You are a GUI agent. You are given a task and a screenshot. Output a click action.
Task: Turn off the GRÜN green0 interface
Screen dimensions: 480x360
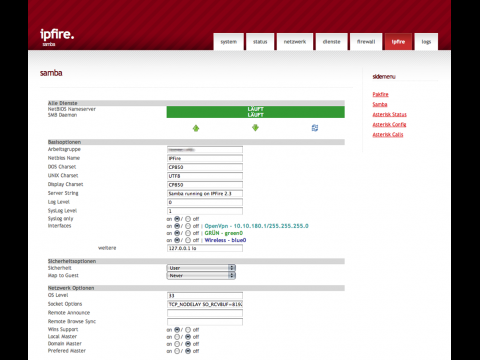188,233
